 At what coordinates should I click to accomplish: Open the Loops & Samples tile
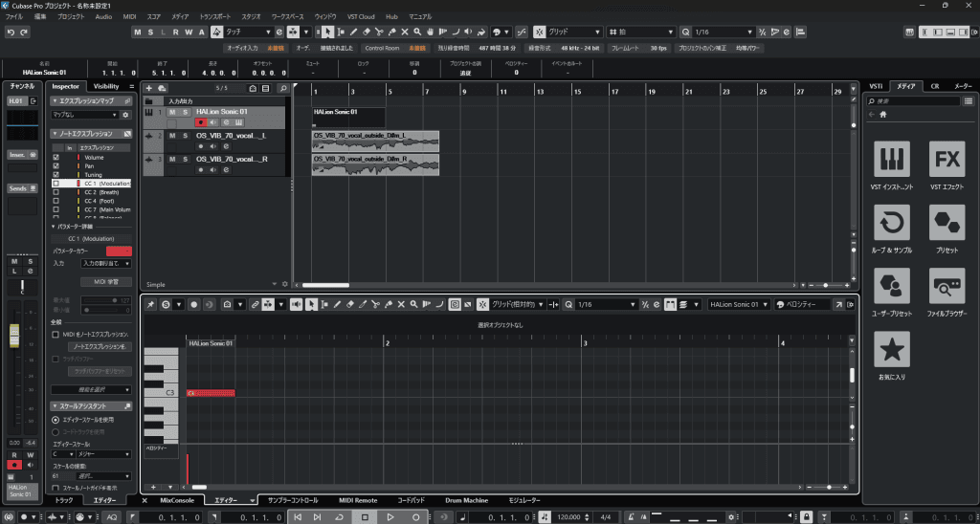[891, 223]
